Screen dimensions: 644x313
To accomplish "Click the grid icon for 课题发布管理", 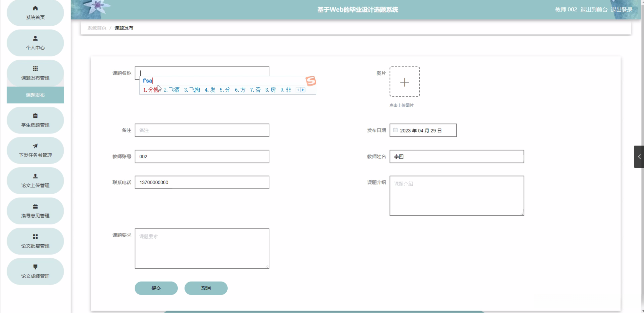I will coord(35,69).
